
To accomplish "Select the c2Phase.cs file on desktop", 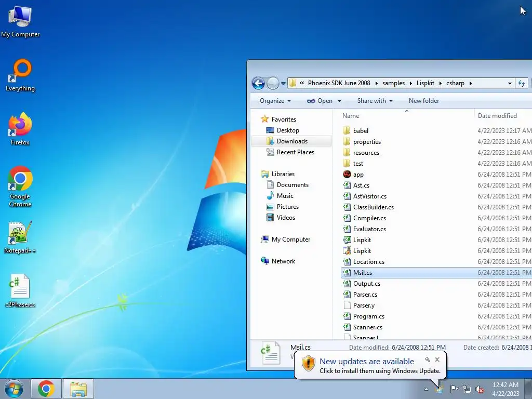I will pos(20,291).
